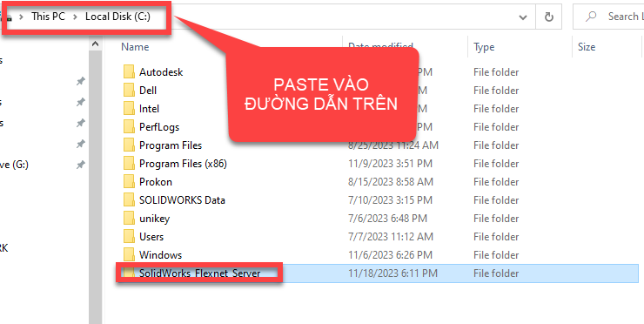
Task: Expand the chevron after This PC
Action: (x=75, y=17)
